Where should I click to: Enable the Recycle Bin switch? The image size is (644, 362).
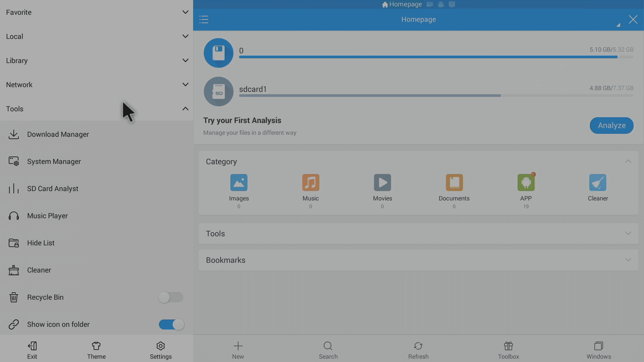tap(171, 297)
